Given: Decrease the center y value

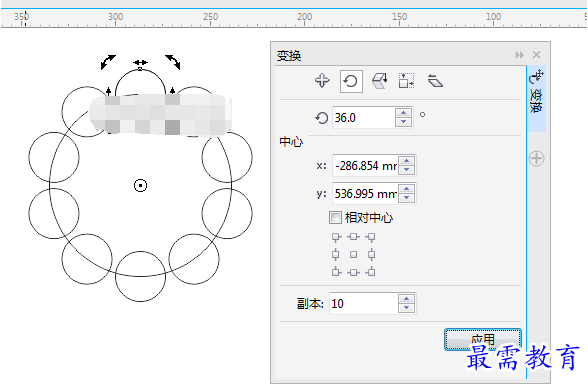Looking at the screenshot, I should (407, 198).
